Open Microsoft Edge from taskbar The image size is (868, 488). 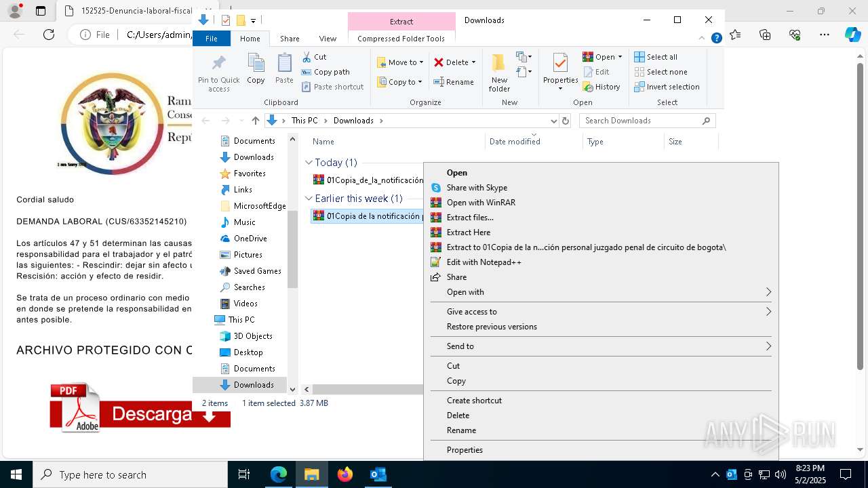coord(279,474)
